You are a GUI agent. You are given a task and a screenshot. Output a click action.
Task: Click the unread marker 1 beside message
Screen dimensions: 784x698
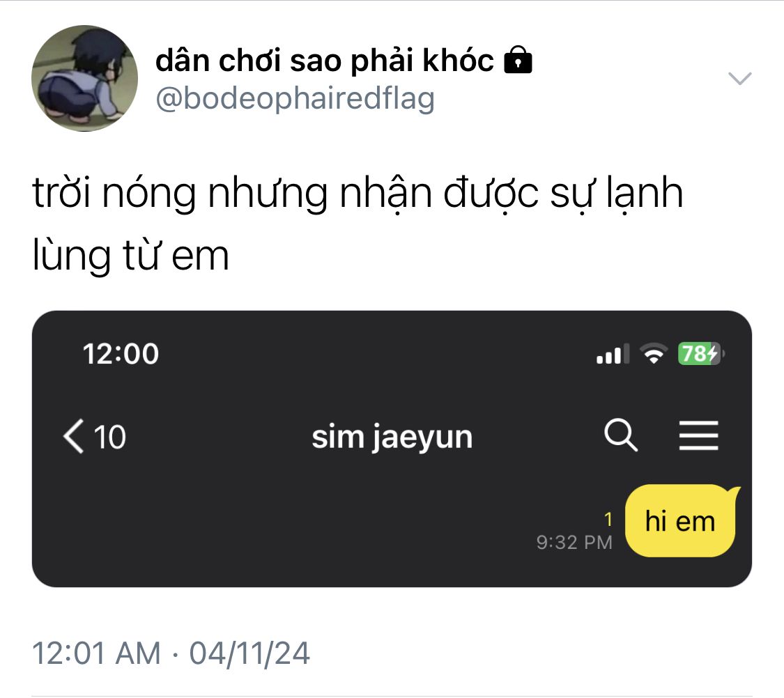608,520
